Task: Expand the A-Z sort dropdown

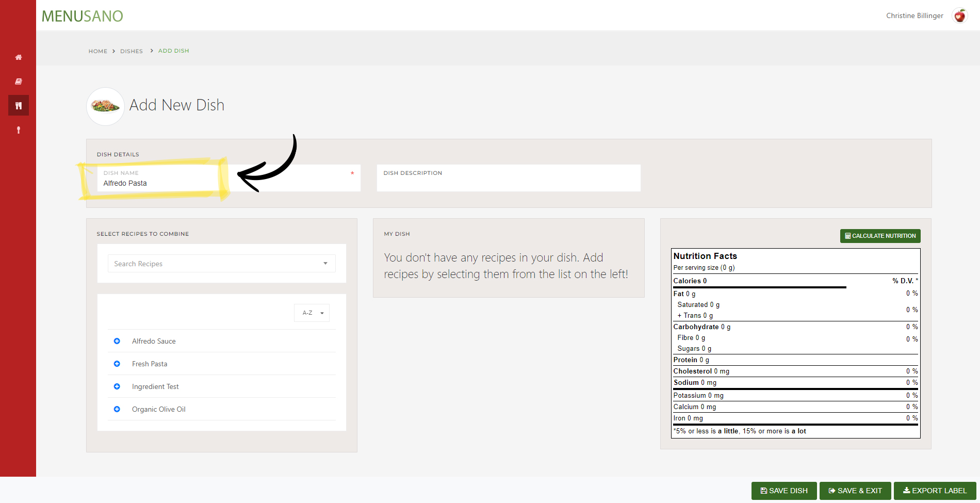Action: 312,313
